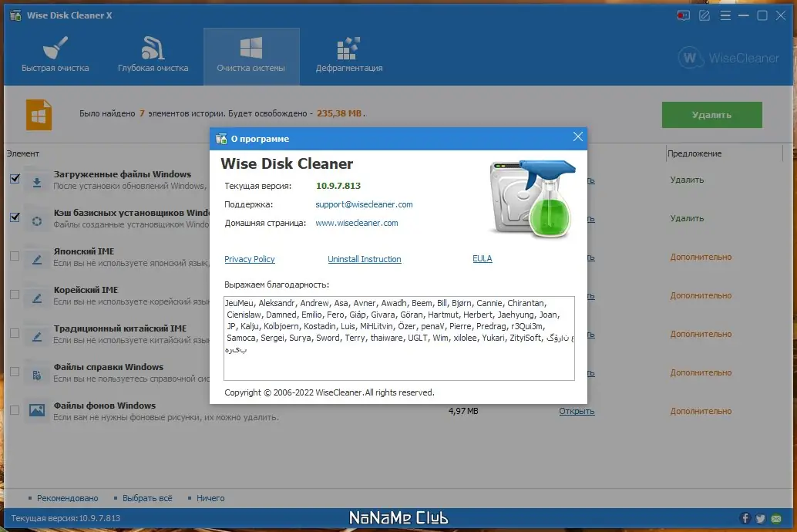Click the download icon for Загруженные файлы Windows
Image resolution: width=797 pixels, height=532 pixels.
[37, 182]
